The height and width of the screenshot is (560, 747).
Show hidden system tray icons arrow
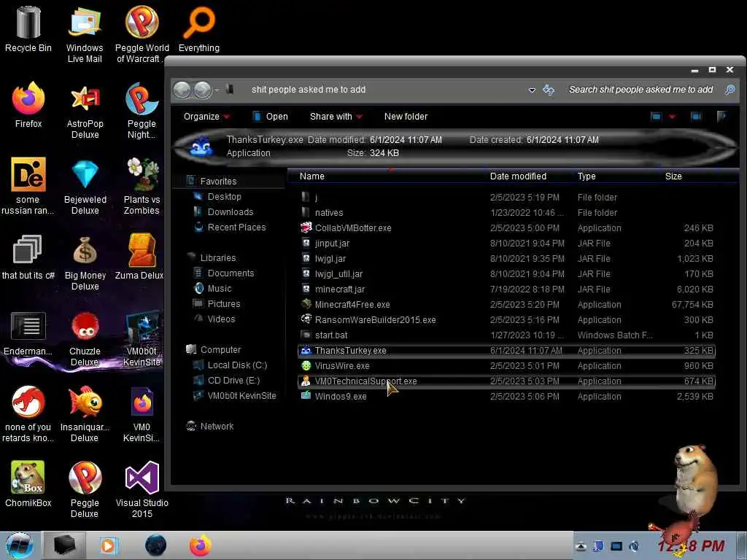click(x=580, y=546)
